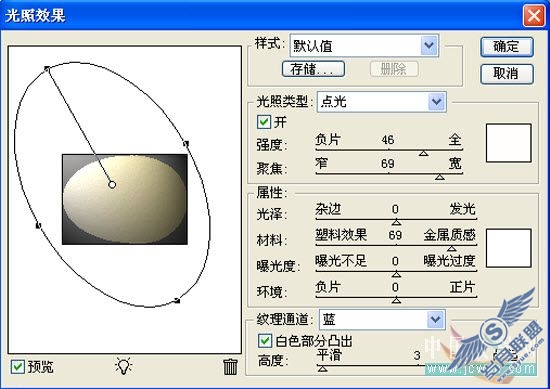Image resolution: width=550 pixels, height=389 pixels.
Task: Click the right-side ellipse handle in the preview
Action: (x=186, y=143)
